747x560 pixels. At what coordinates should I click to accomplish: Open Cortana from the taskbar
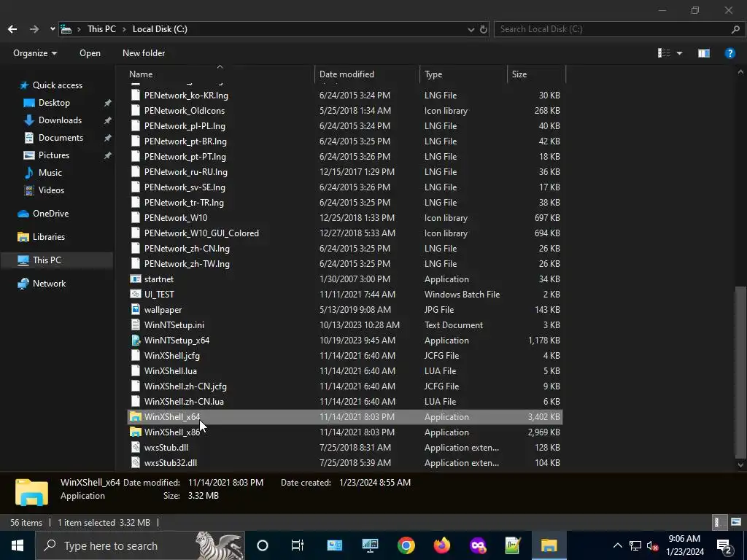[x=263, y=545]
